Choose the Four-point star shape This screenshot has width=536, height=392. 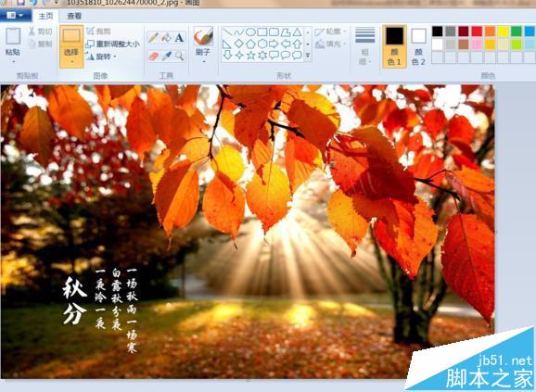click(x=239, y=55)
